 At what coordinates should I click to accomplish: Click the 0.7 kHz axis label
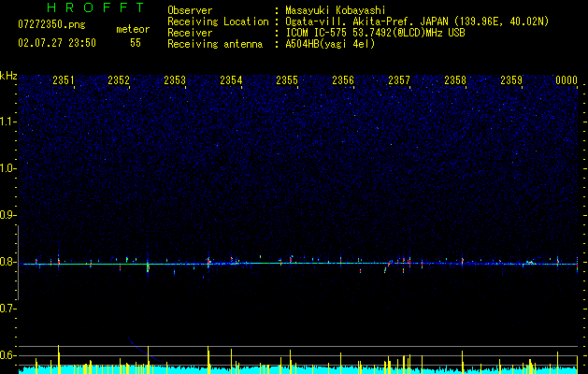[x=8, y=309]
